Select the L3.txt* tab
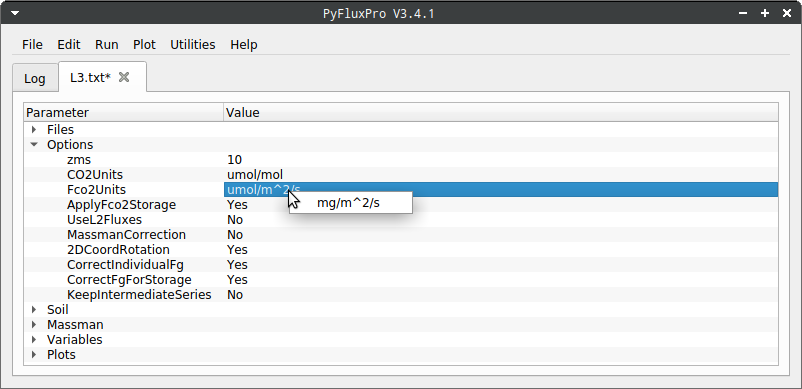 click(90, 77)
